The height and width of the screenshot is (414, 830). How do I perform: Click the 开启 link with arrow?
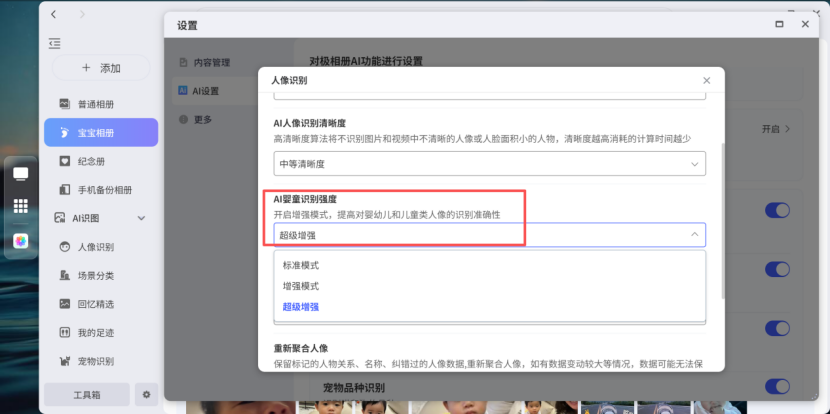[776, 129]
